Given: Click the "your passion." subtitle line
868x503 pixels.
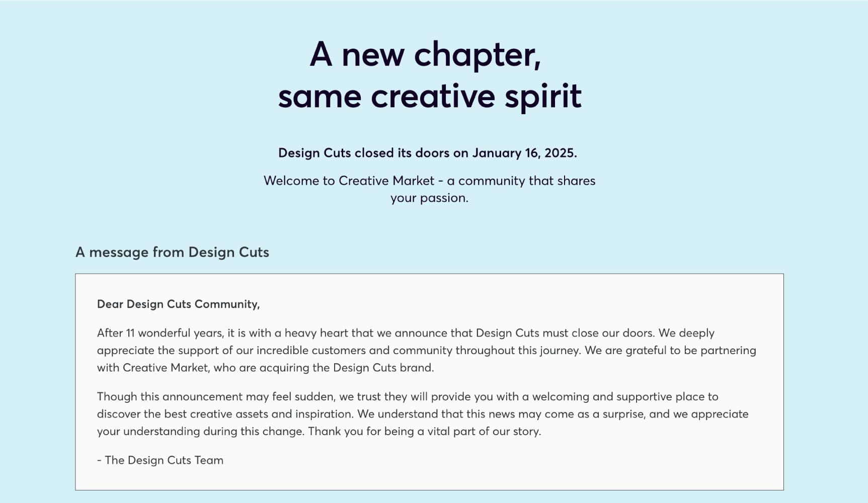Looking at the screenshot, I should [429, 198].
